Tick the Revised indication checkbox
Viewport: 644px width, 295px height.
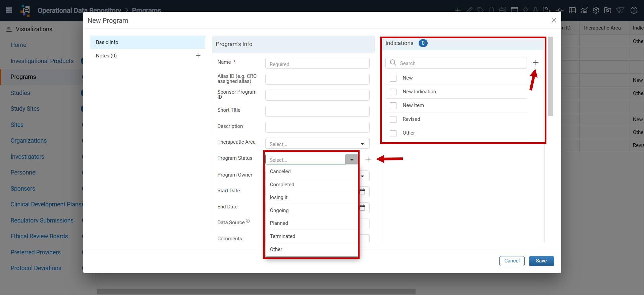[x=393, y=119]
